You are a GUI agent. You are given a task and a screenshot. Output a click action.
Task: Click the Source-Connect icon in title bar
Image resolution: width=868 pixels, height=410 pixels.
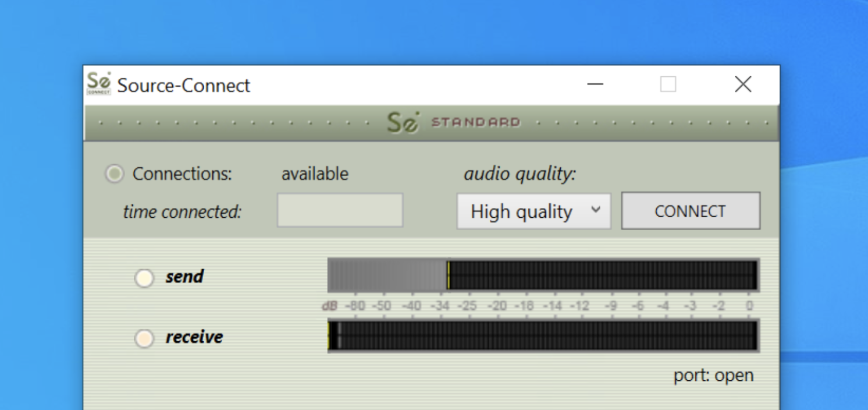[99, 84]
